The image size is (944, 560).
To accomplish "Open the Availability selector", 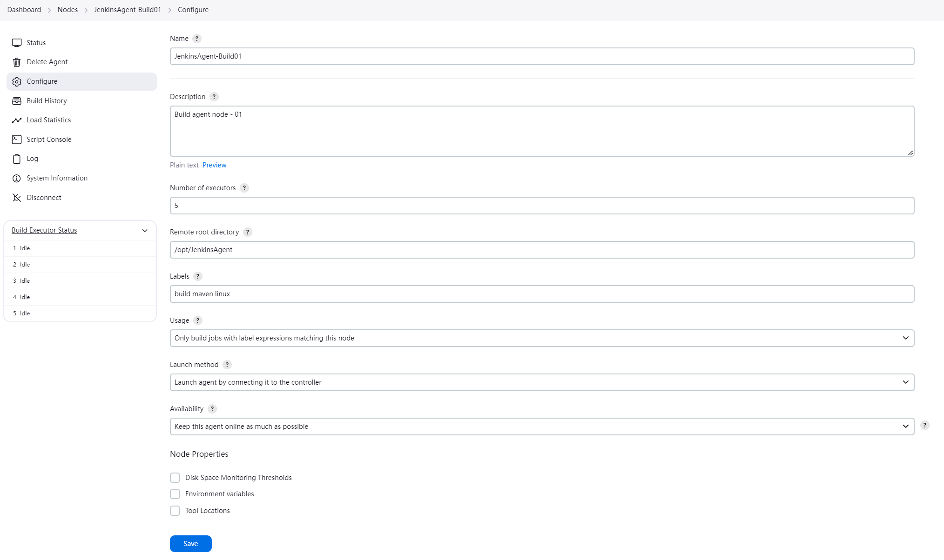I will pos(541,426).
